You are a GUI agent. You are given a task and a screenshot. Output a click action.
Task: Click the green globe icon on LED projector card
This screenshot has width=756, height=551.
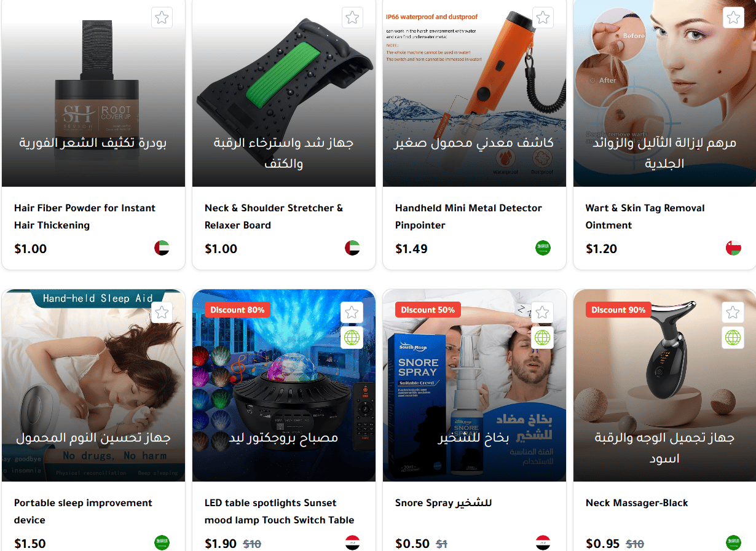click(x=352, y=337)
